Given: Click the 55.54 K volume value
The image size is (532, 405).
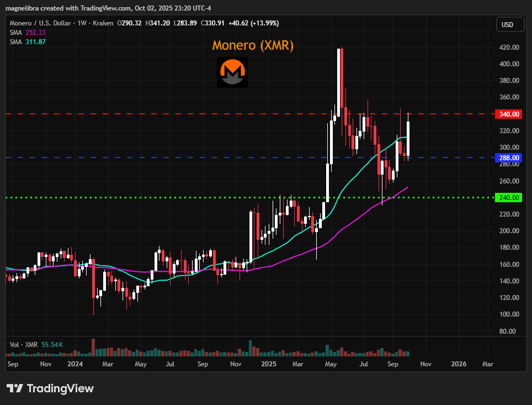Looking at the screenshot, I should point(52,345).
